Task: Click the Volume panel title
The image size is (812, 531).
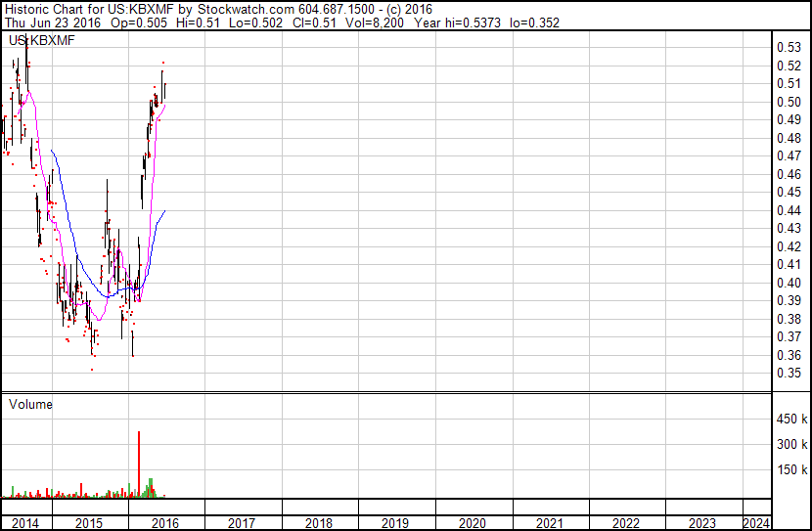Action: pos(30,404)
